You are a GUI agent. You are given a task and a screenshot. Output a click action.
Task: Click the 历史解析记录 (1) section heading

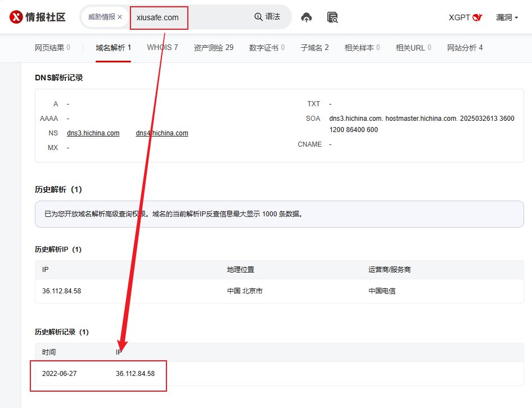coord(62,332)
